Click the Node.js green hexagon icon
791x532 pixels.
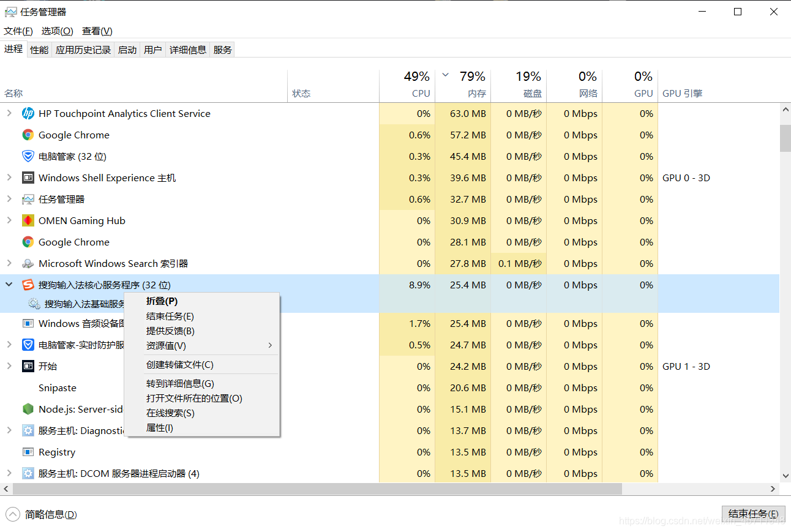(x=28, y=409)
